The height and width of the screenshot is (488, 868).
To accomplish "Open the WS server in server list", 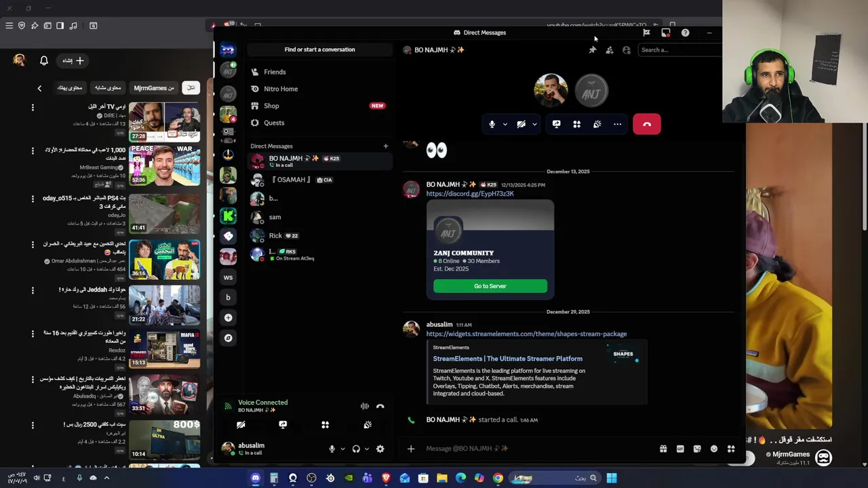I will [x=229, y=277].
